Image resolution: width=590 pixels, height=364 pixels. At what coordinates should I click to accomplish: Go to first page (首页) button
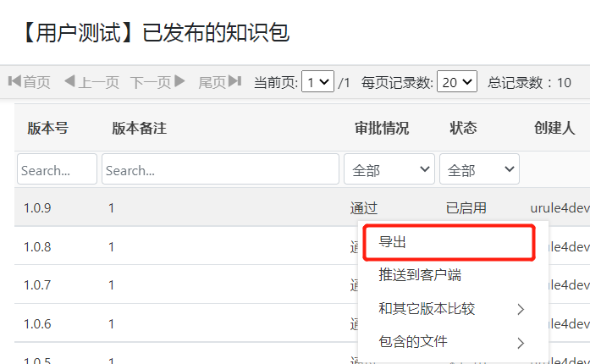point(30,82)
